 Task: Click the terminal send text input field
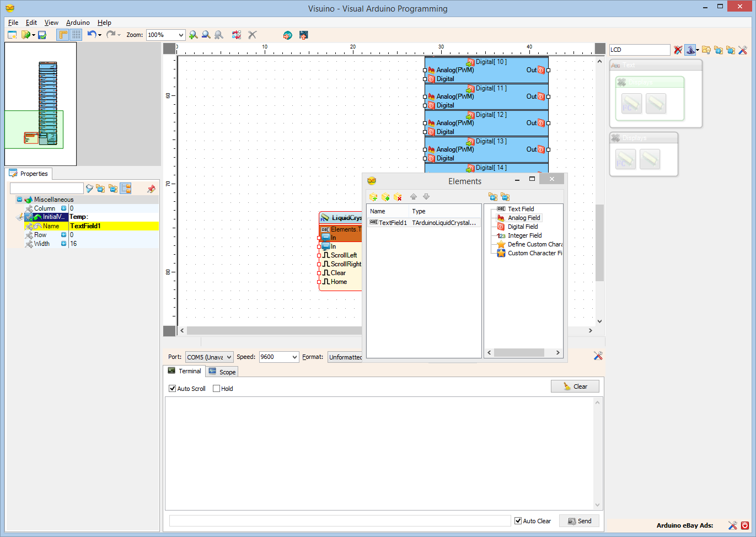pos(340,521)
